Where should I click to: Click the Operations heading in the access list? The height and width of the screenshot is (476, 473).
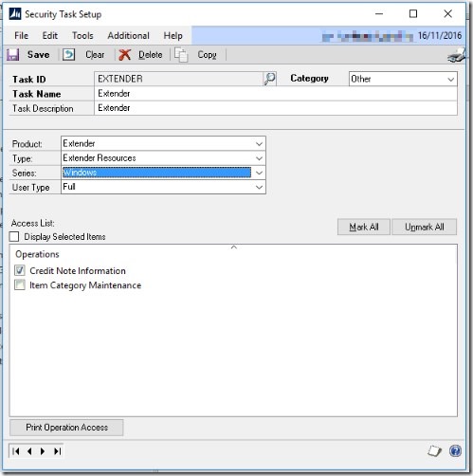(37, 254)
